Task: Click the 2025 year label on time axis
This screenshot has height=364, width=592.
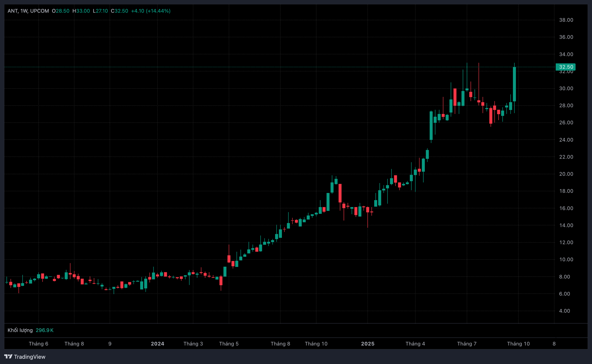Action: pos(367,344)
